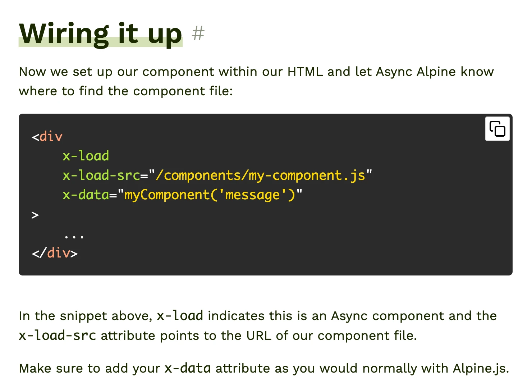Click the copy code icon button
Image resolution: width=532 pixels, height=392 pixels.
497,129
